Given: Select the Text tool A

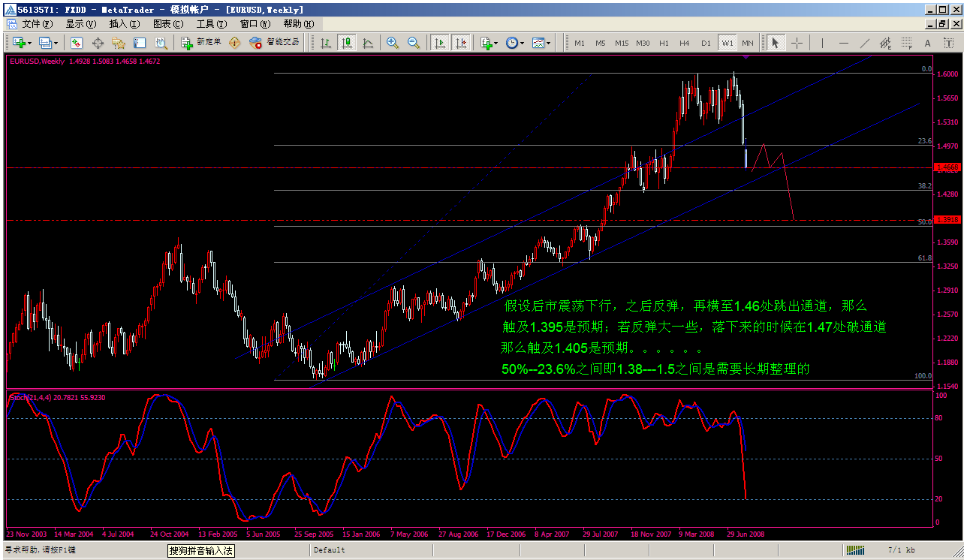Looking at the screenshot, I should point(927,43).
